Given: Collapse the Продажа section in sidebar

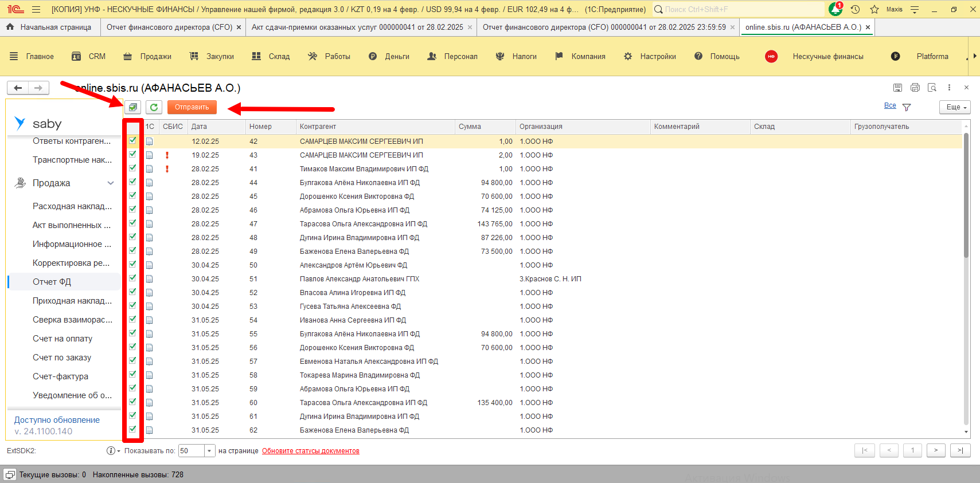Looking at the screenshot, I should (x=111, y=183).
